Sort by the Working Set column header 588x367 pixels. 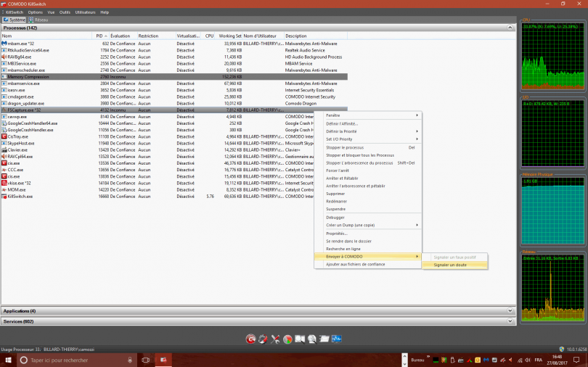pos(229,36)
